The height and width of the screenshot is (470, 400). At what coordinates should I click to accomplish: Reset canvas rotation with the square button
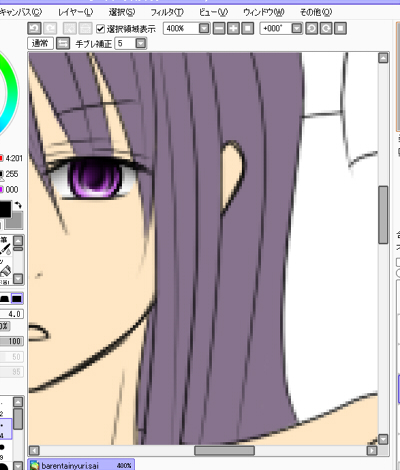click(x=340, y=28)
